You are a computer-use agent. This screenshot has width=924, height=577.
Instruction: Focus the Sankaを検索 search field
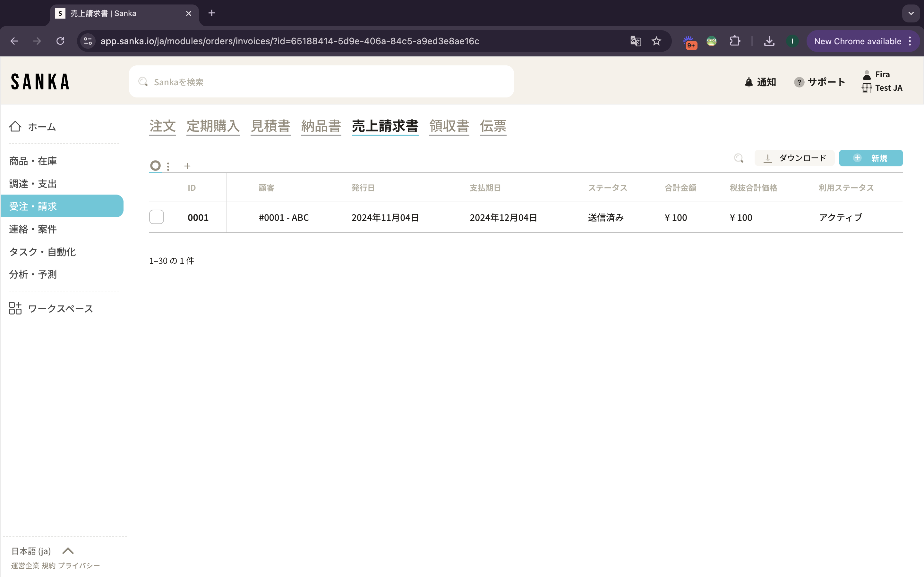pyautogui.click(x=321, y=82)
